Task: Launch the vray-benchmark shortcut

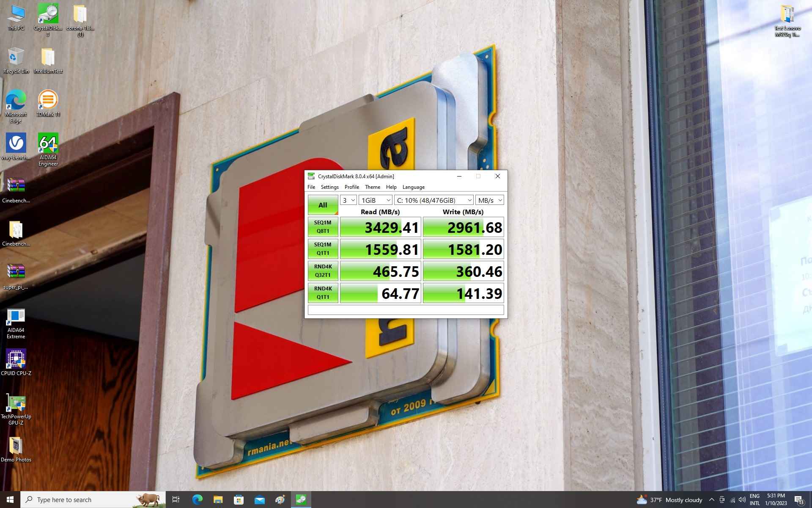Action: click(x=16, y=147)
